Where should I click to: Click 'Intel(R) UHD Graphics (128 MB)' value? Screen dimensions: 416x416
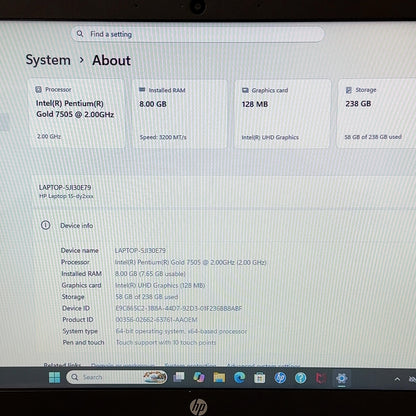coord(160,285)
